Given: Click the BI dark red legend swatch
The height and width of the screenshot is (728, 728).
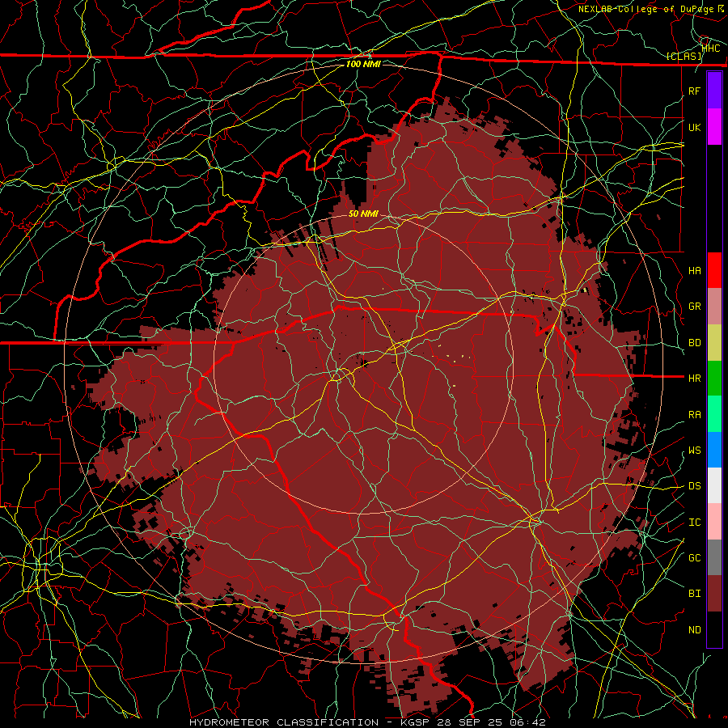Looking at the screenshot, I should (x=714, y=594).
